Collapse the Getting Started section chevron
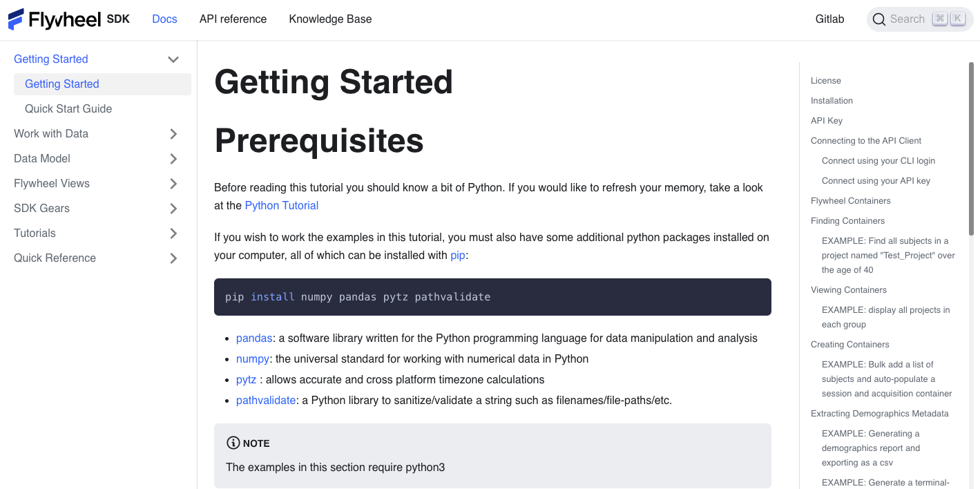980x489 pixels. 173,59
